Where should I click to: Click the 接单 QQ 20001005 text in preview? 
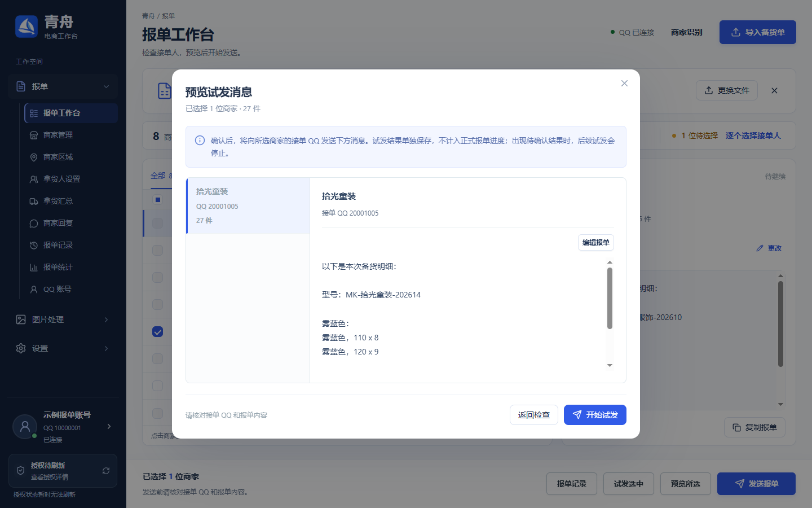point(350,213)
